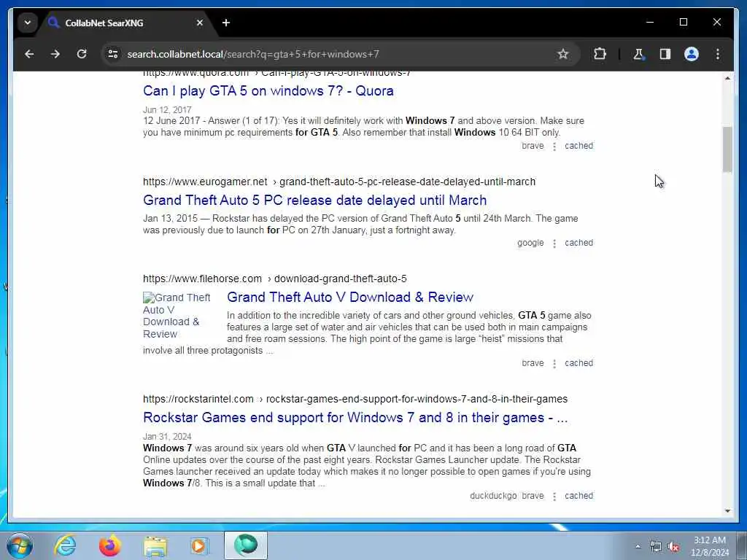Screen dimensions: 747x560
Task: Go back to the previous page
Action: click(x=29, y=54)
